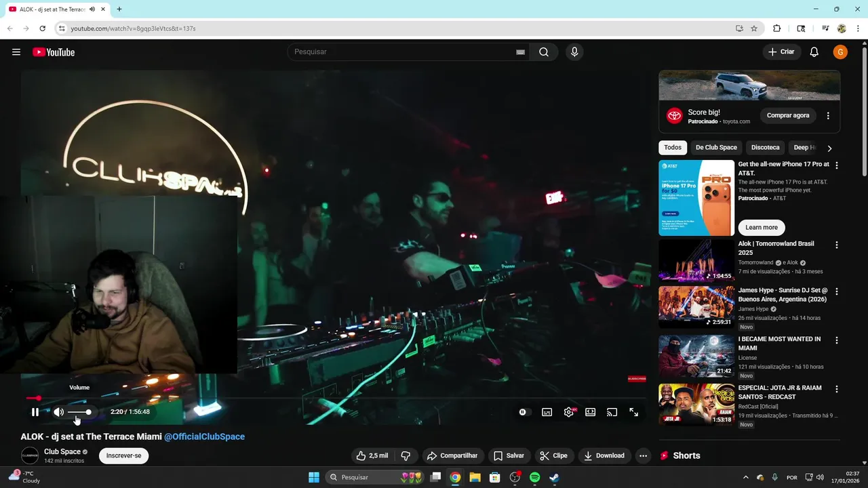
Task: Open options for Alok Tomorrowland video
Action: click(x=836, y=245)
